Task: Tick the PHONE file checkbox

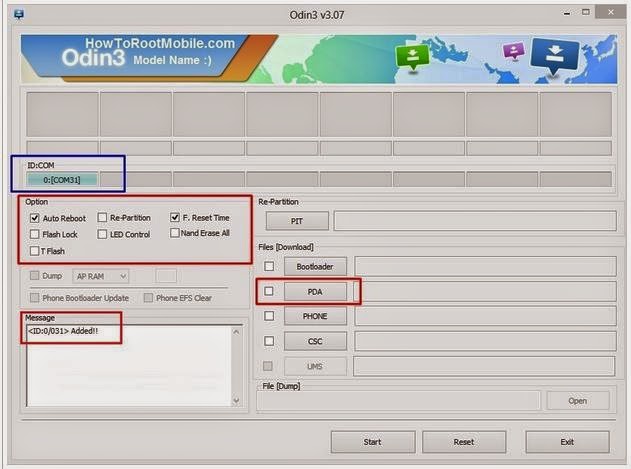Action: click(269, 316)
